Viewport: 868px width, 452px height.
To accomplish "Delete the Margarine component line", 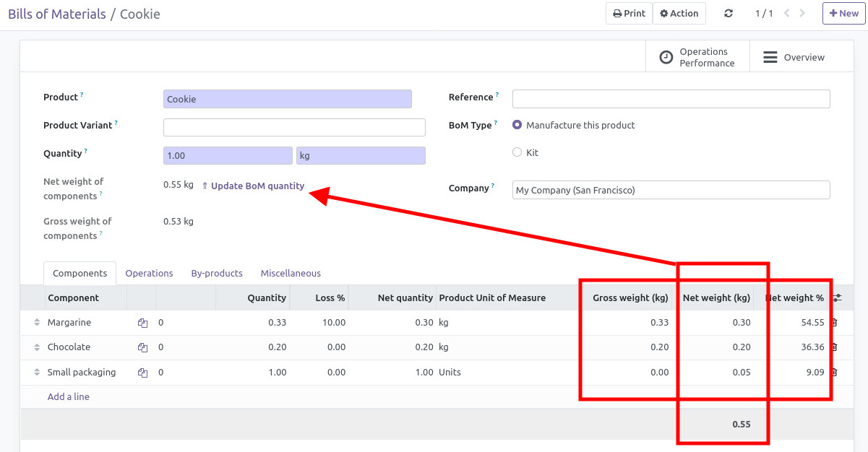I will (834, 323).
